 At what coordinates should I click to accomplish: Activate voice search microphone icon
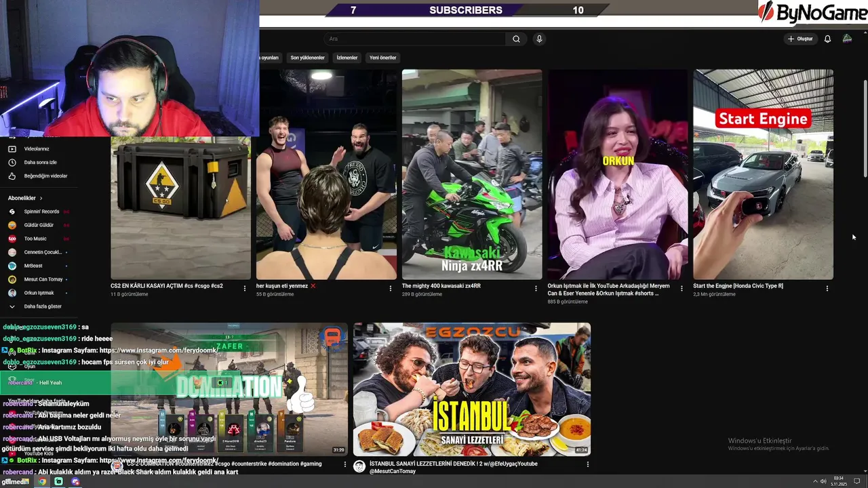click(x=539, y=39)
